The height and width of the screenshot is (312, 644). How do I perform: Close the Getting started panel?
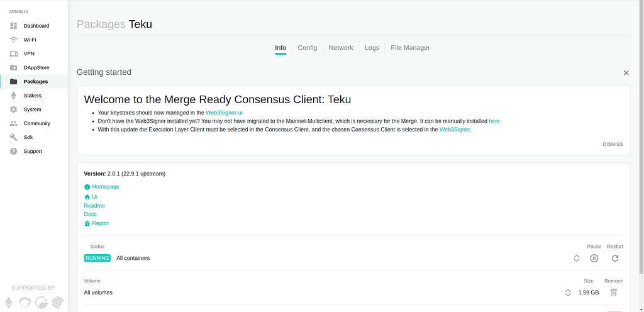pos(626,73)
